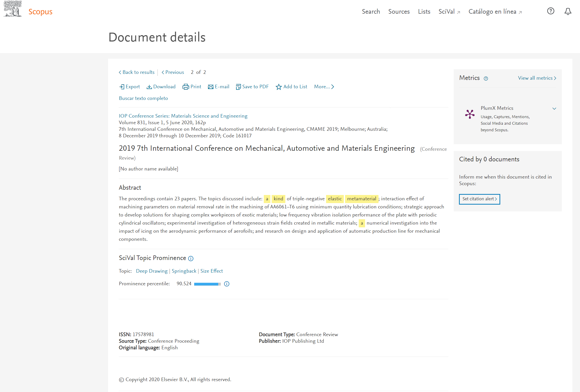Click the Download tray icon
Image resolution: width=580 pixels, height=392 pixels.
coord(149,87)
